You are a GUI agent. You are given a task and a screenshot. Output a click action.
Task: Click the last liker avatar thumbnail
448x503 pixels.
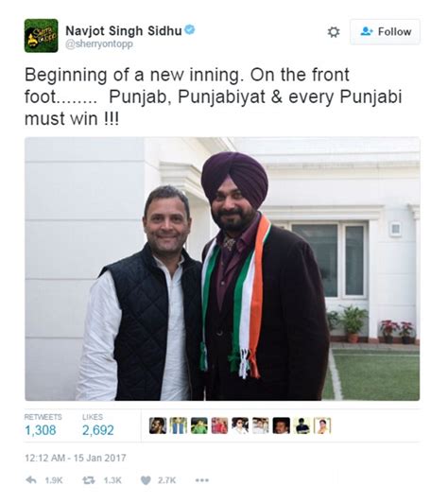pos(322,425)
